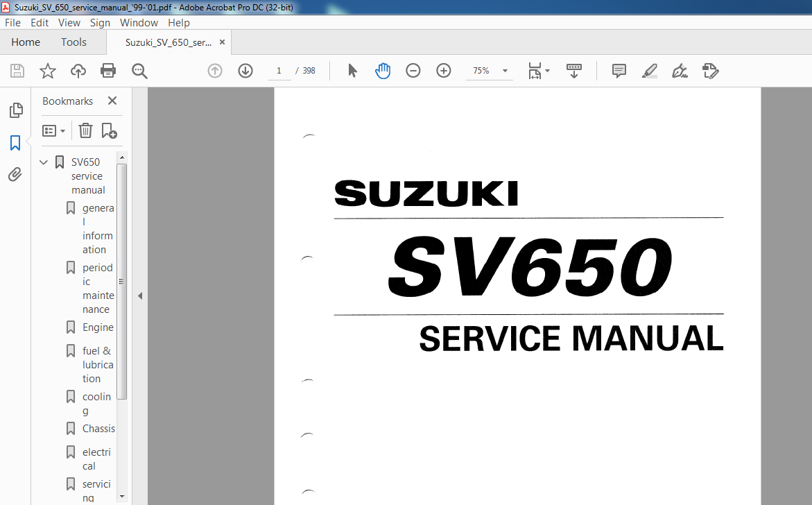Delete the selected bookmark
812x505 pixels.
(x=85, y=130)
